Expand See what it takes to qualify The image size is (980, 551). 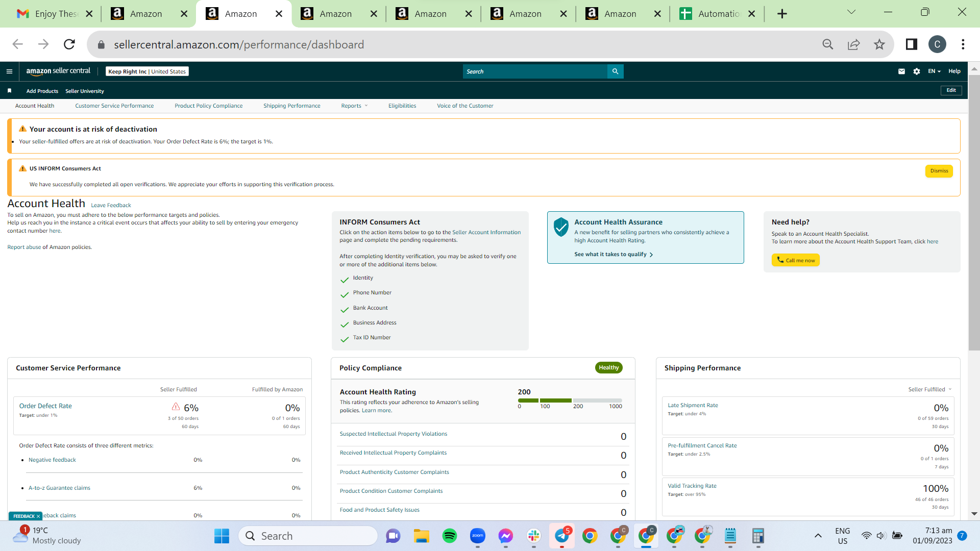[614, 254]
